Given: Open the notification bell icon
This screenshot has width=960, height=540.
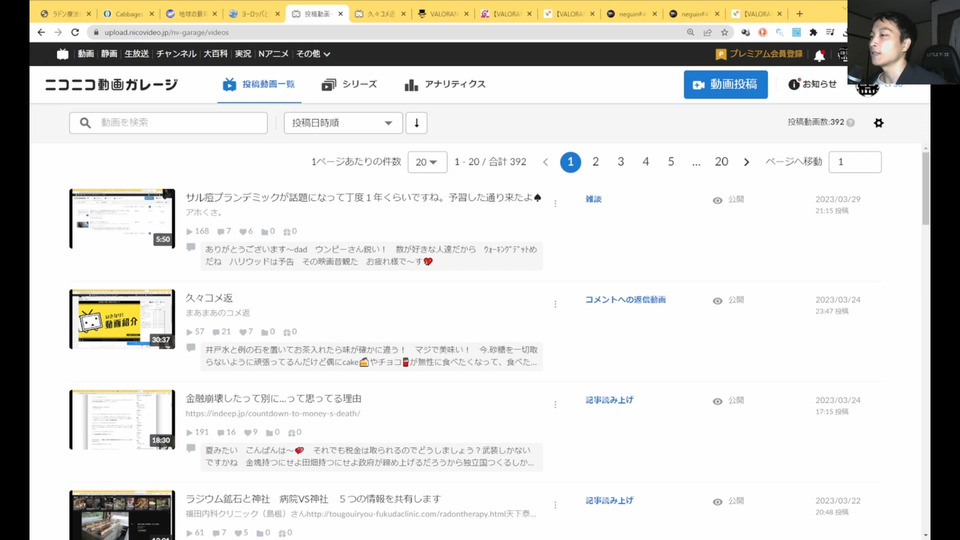Looking at the screenshot, I should click(819, 56).
